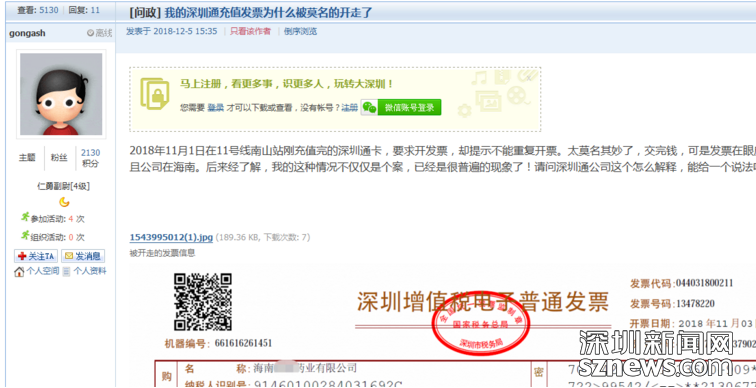Click the 发消息 button
756x388 pixels.
pyautogui.click(x=83, y=256)
